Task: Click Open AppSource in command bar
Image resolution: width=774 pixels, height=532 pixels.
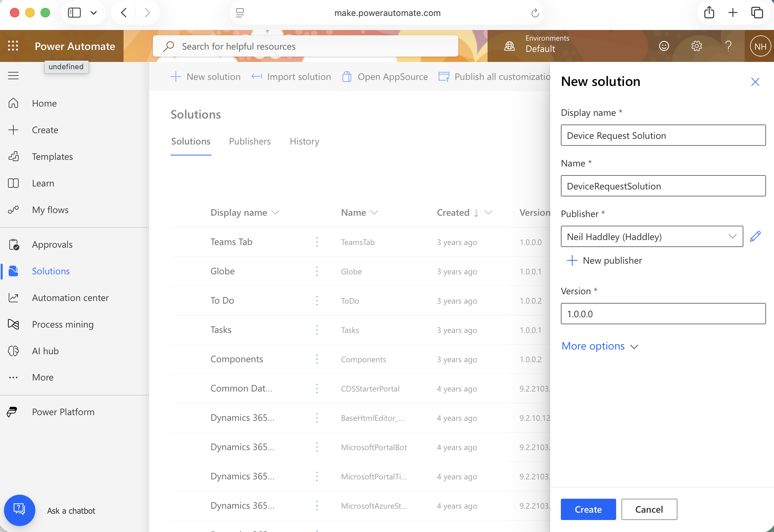Action: coord(385,77)
